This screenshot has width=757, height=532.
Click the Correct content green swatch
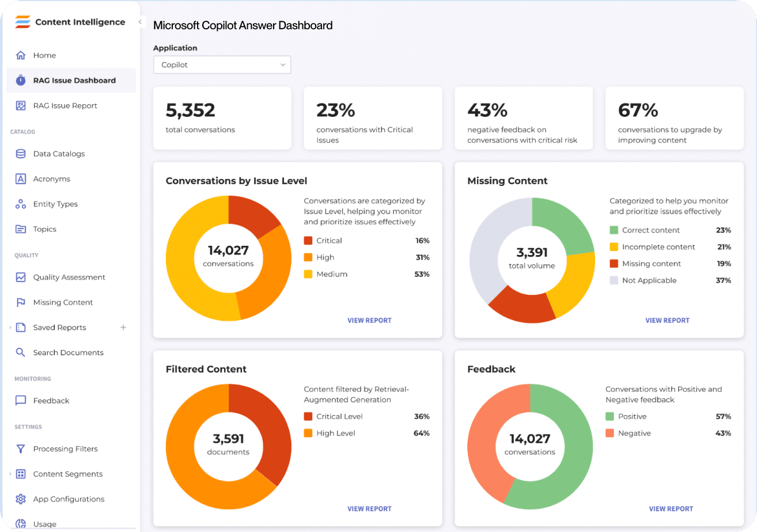(614, 230)
